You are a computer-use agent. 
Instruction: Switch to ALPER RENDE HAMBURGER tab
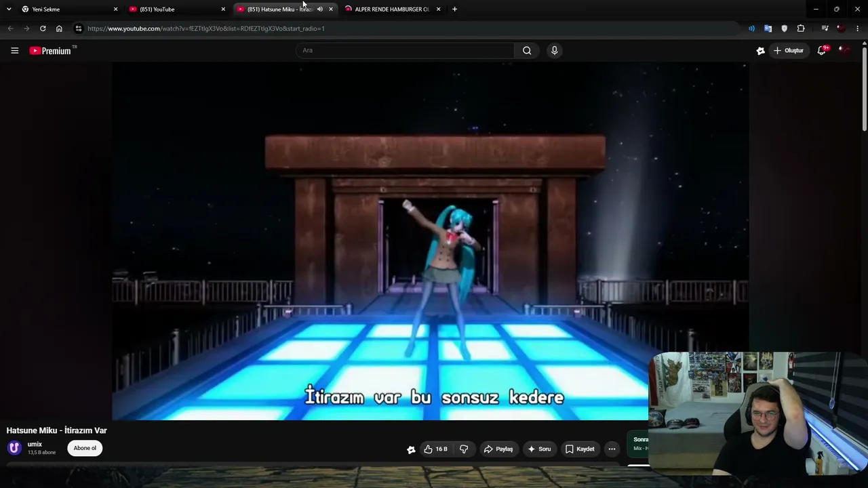(392, 9)
